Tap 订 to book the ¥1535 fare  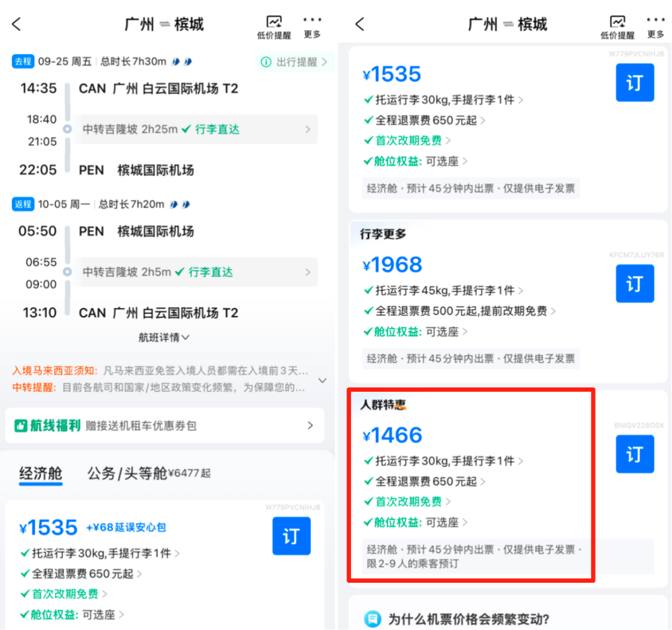click(x=635, y=82)
